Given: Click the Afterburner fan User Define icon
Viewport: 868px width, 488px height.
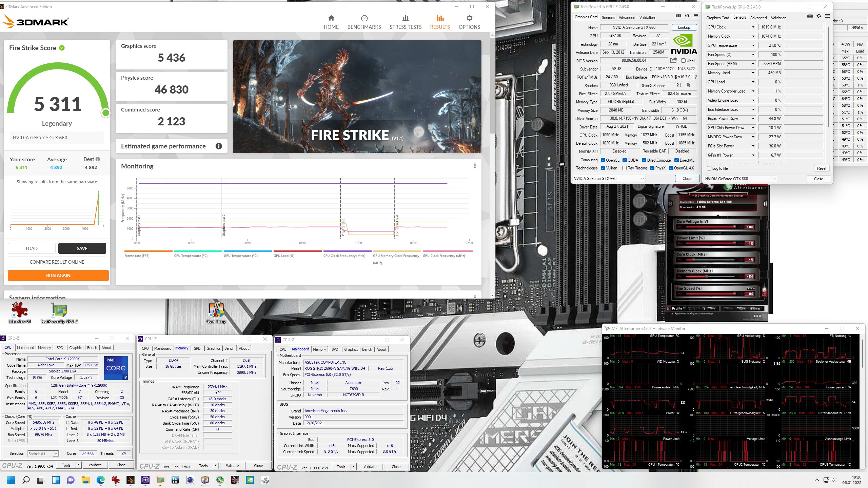Looking at the screenshot, I should [764, 291].
